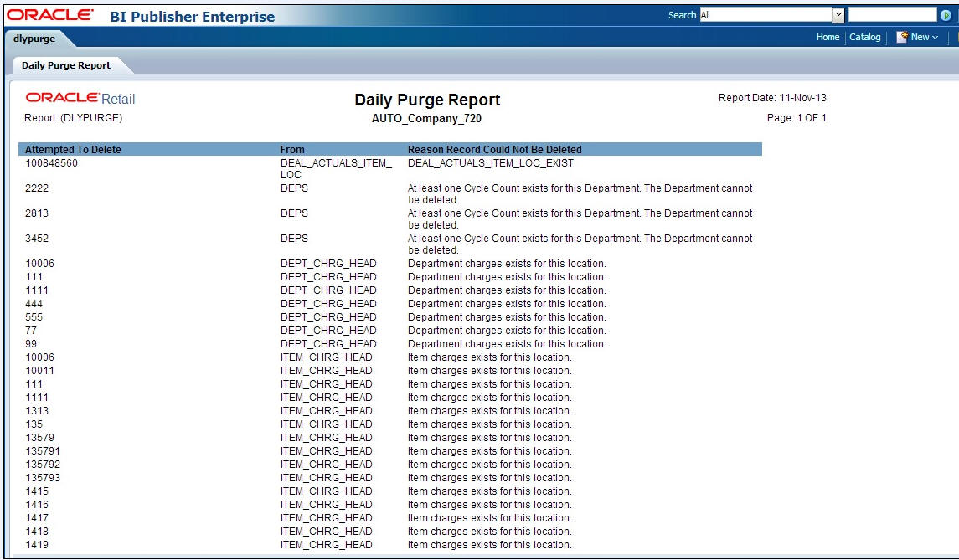
Task: Click Item charges reason in row 1313
Action: [490, 411]
